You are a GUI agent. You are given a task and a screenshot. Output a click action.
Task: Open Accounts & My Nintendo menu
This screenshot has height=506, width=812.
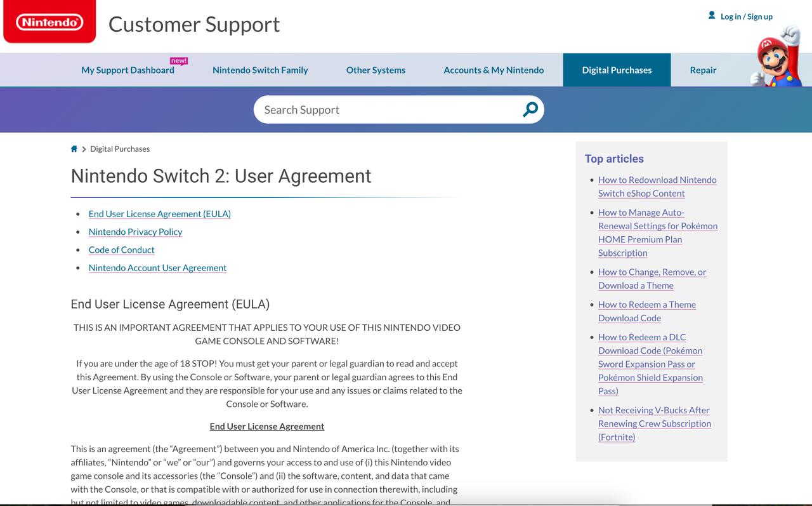494,70
